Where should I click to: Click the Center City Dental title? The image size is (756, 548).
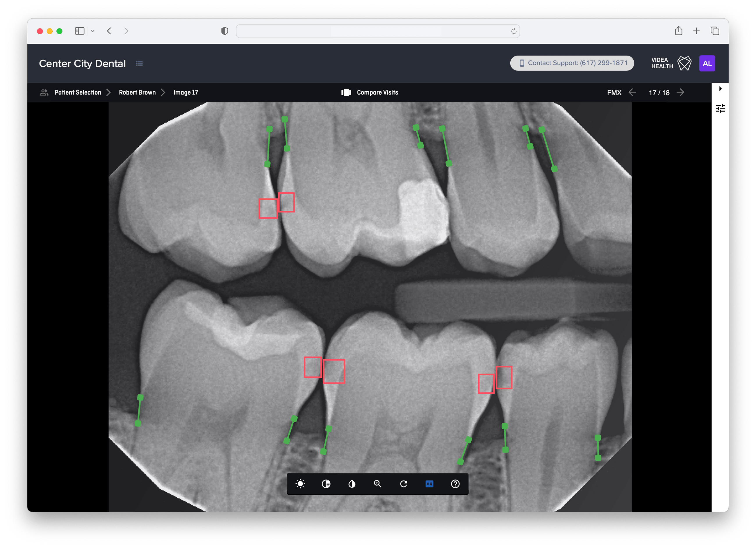[x=82, y=63]
